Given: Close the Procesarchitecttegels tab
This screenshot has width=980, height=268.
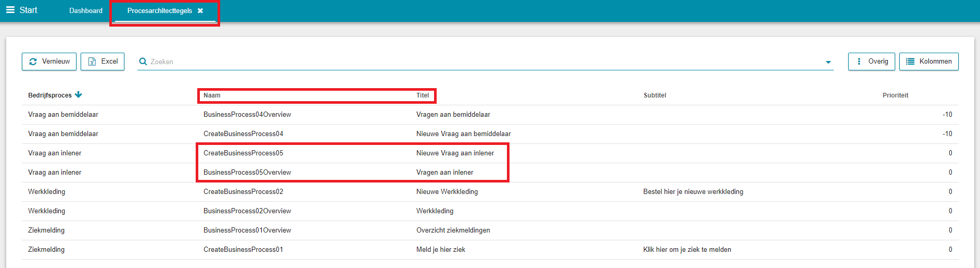Looking at the screenshot, I should coord(200,10).
